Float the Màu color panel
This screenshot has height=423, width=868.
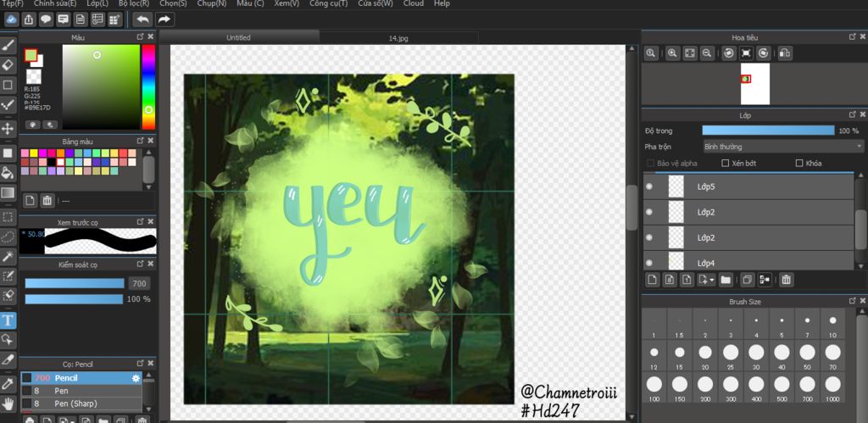point(141,36)
